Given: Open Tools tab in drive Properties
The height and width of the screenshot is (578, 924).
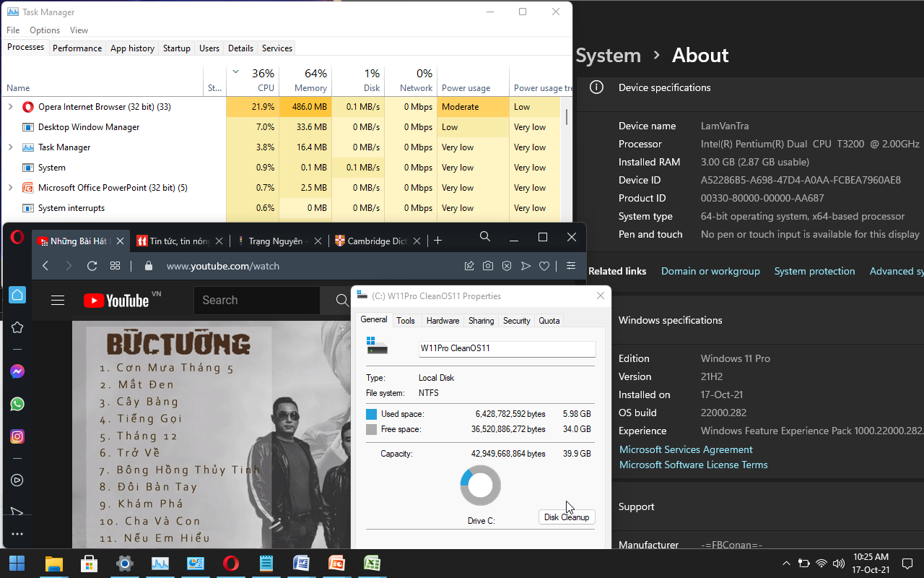Looking at the screenshot, I should pyautogui.click(x=406, y=321).
